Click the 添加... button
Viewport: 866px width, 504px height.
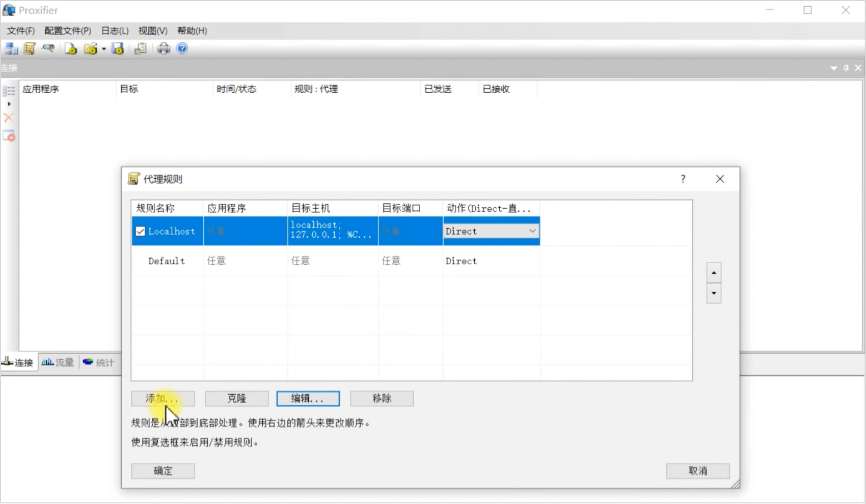point(163,399)
